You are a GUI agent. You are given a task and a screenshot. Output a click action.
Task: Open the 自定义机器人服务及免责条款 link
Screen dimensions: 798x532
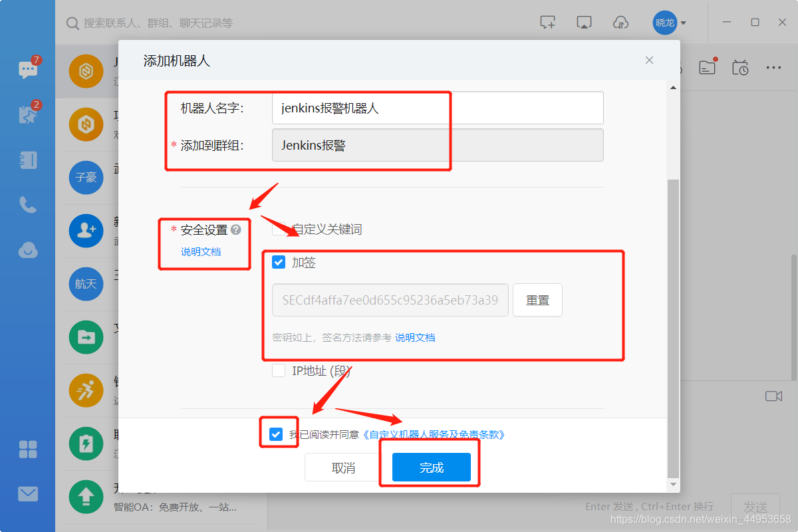coord(434,434)
